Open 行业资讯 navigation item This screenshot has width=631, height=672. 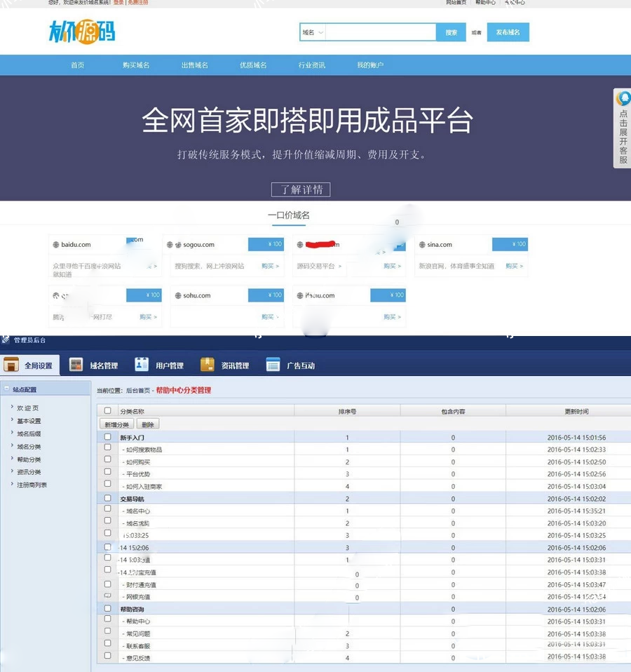coord(312,65)
